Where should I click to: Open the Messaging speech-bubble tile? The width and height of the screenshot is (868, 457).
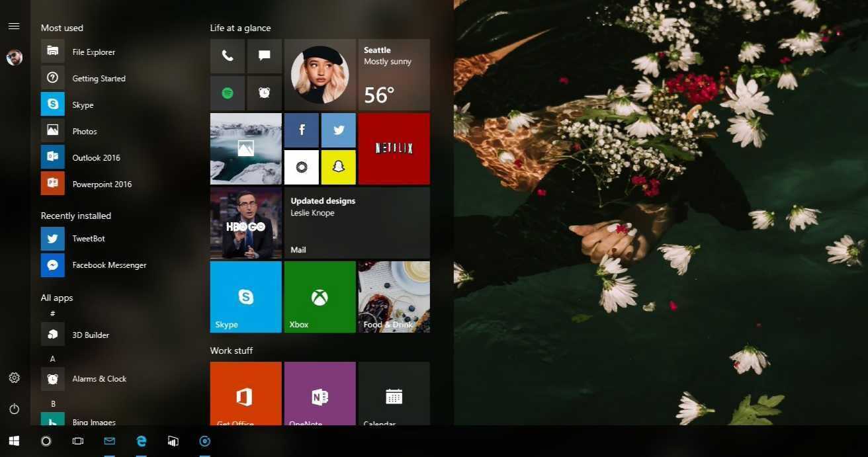pyautogui.click(x=265, y=56)
